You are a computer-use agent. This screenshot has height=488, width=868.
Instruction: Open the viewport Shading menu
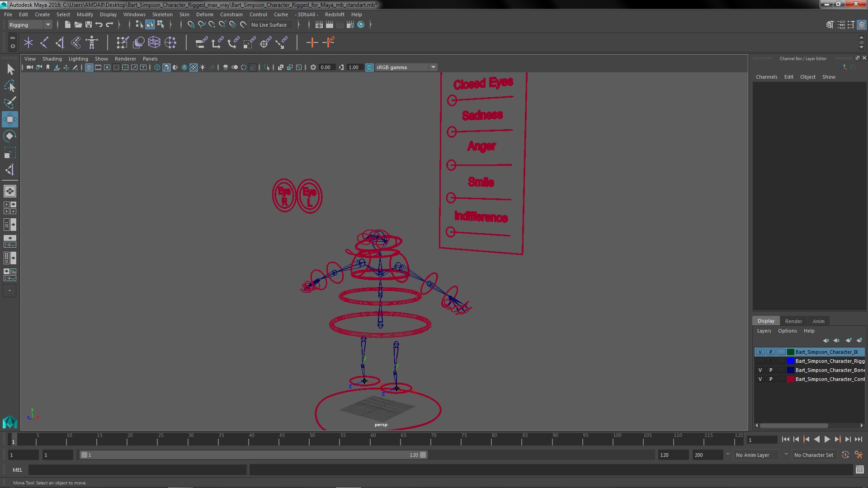click(x=52, y=59)
